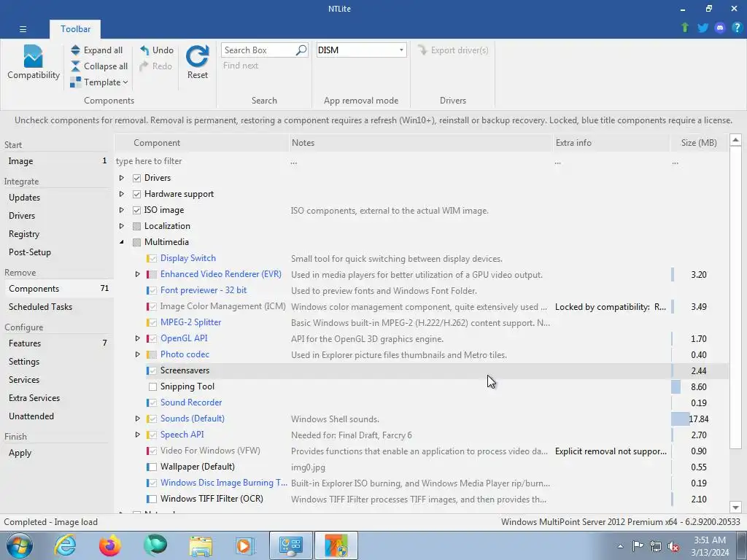Open the Template dropdown

[99, 82]
